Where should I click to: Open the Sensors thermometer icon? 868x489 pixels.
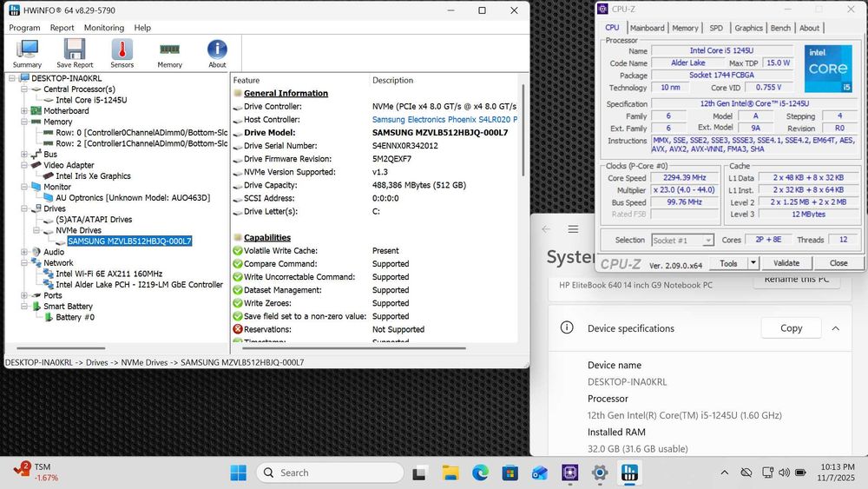(122, 53)
